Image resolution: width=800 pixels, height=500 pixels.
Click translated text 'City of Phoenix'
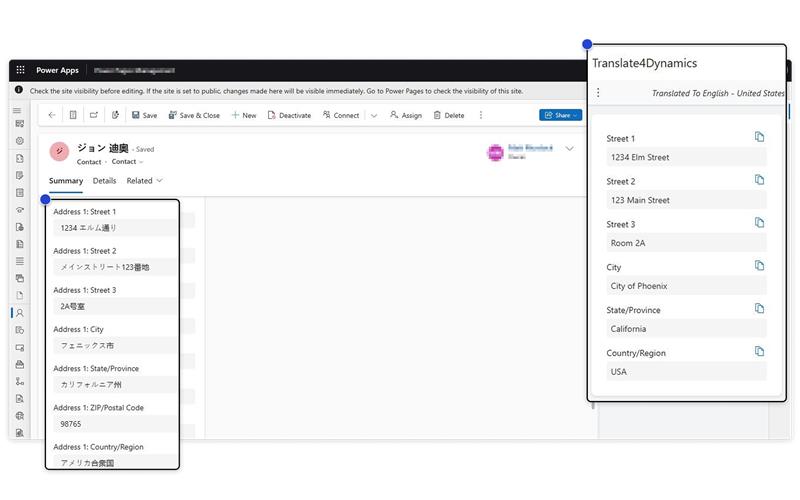639,286
